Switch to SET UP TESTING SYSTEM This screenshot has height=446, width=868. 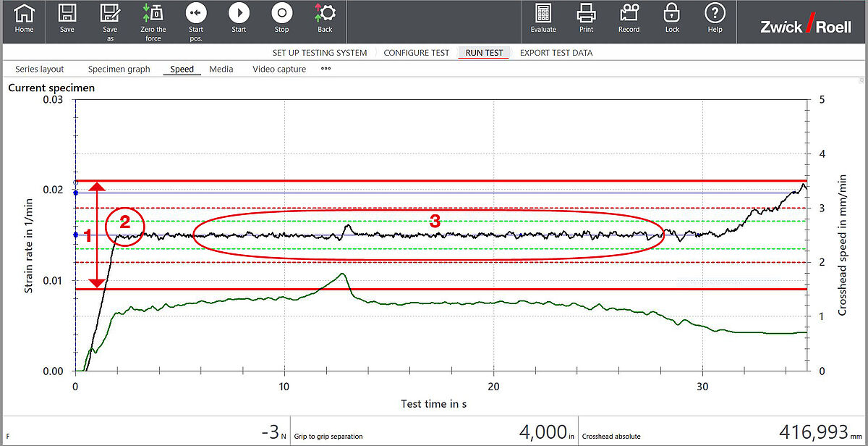tap(320, 53)
